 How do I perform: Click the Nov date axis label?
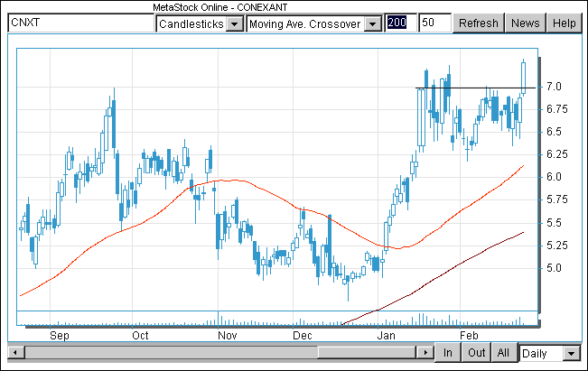coord(228,336)
